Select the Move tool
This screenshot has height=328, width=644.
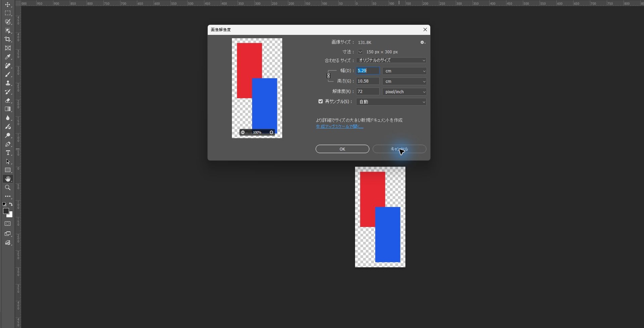pyautogui.click(x=7, y=4)
